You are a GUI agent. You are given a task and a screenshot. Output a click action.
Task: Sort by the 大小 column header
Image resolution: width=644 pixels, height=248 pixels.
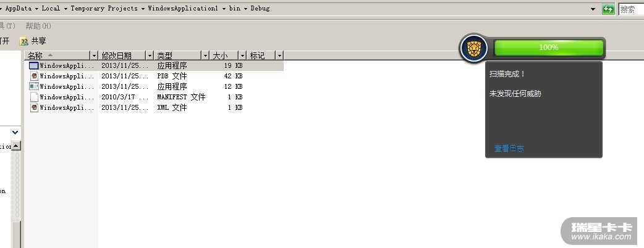(224, 56)
